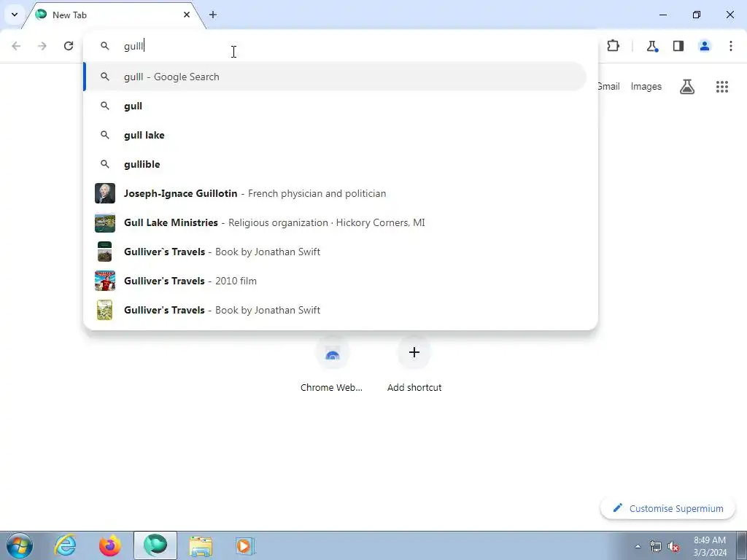
Task: Click the Gull Lake Ministries thumbnail
Action: [x=105, y=222]
